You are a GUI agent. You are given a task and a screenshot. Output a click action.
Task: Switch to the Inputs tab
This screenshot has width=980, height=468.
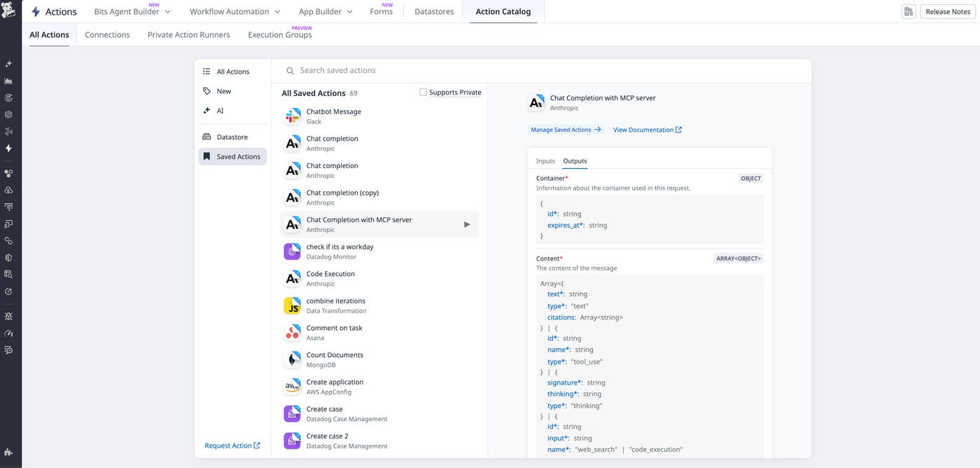(545, 161)
